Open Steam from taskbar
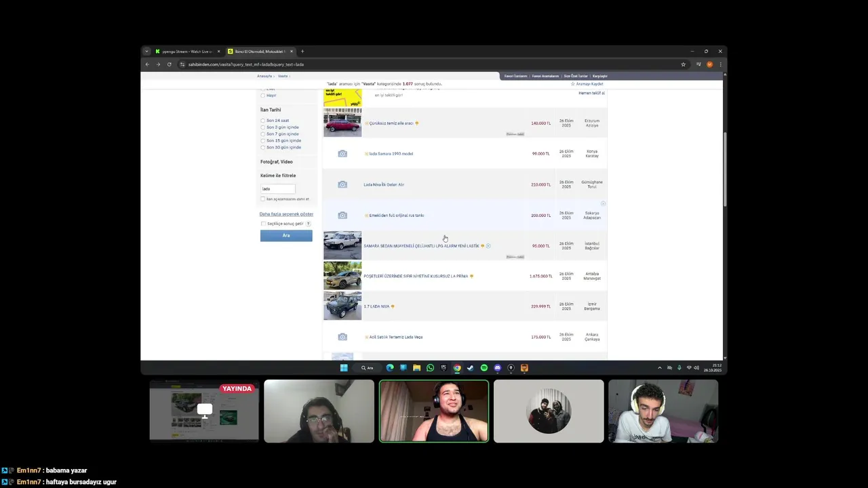This screenshot has width=868, height=488. click(471, 368)
